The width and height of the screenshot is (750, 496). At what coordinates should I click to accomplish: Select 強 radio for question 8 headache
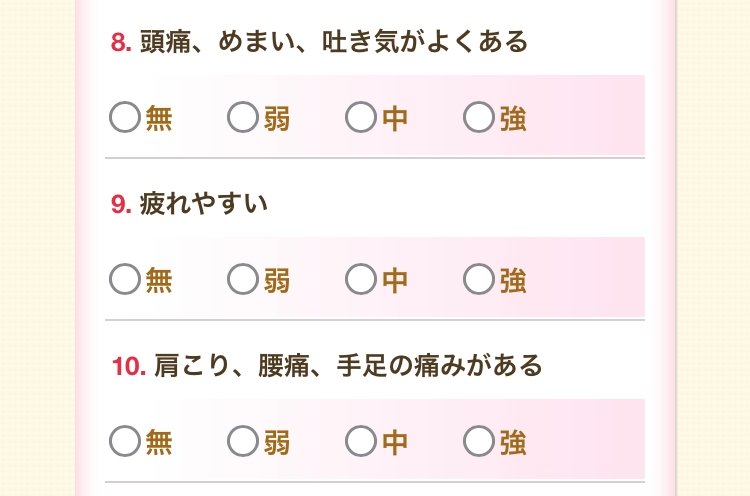tap(479, 118)
